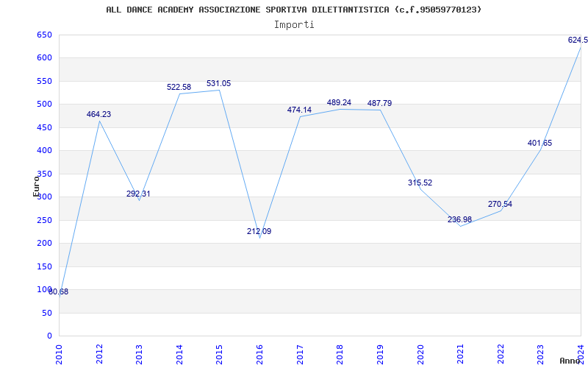Click the y-axis value 200
The image size is (588, 368).
[x=44, y=244]
